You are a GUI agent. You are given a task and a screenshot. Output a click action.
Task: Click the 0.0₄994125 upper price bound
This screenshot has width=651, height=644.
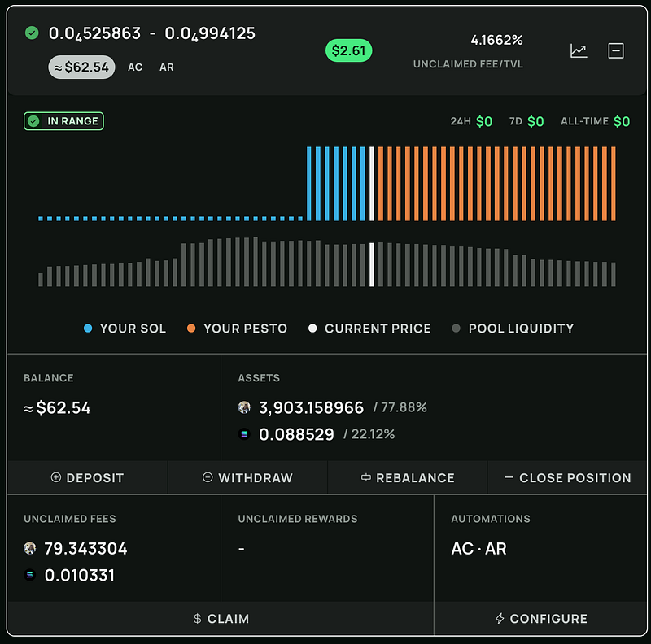tap(210, 33)
